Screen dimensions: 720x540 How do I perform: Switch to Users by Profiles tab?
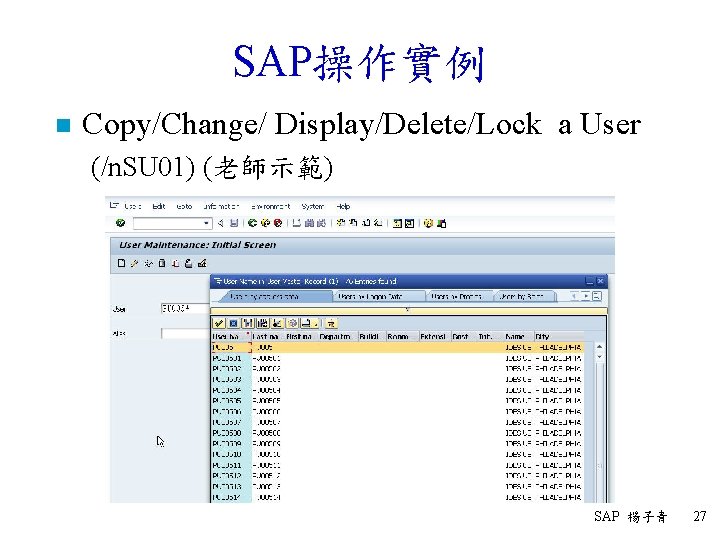tap(459, 296)
